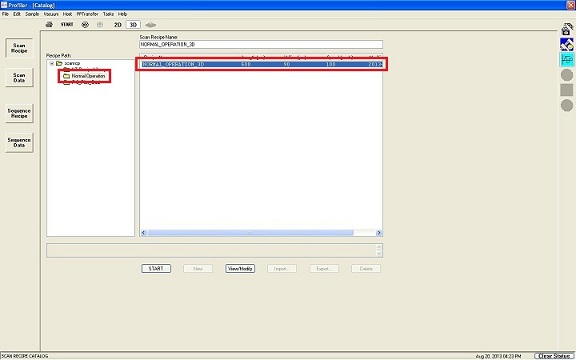Image resolution: width=576 pixels, height=360 pixels.
Task: Click the lock icon at top right
Action: [x=567, y=29]
